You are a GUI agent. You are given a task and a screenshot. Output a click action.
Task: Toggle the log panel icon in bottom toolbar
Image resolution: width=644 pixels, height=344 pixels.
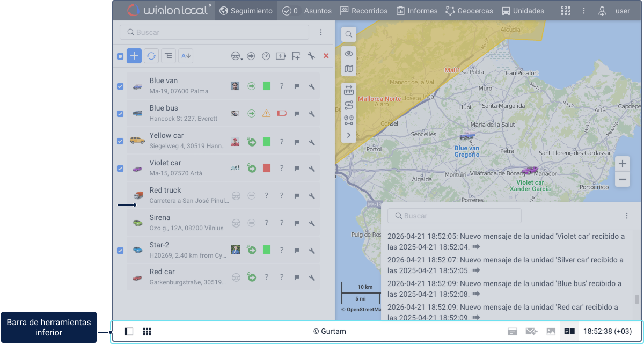coord(569,332)
